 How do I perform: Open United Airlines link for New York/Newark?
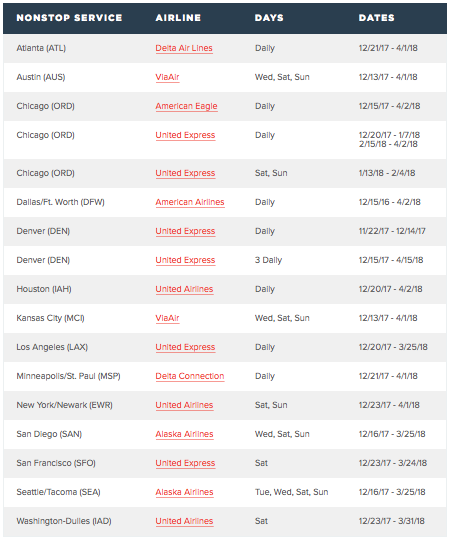click(184, 405)
